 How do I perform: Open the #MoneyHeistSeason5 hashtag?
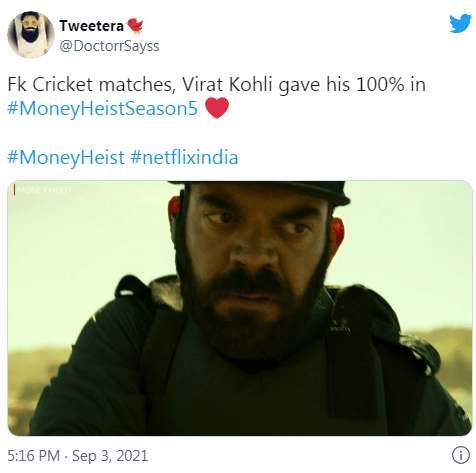102,108
